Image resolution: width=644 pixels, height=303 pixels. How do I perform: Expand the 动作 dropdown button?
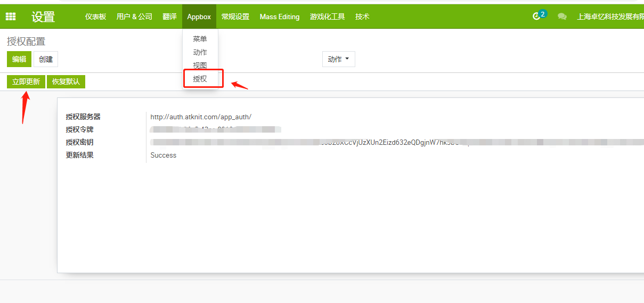pos(338,59)
